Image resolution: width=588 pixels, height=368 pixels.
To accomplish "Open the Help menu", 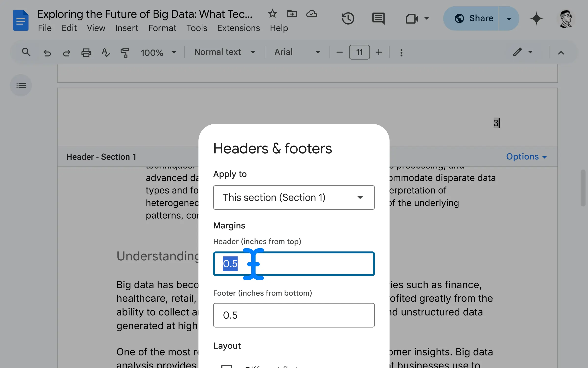I will pos(279,28).
